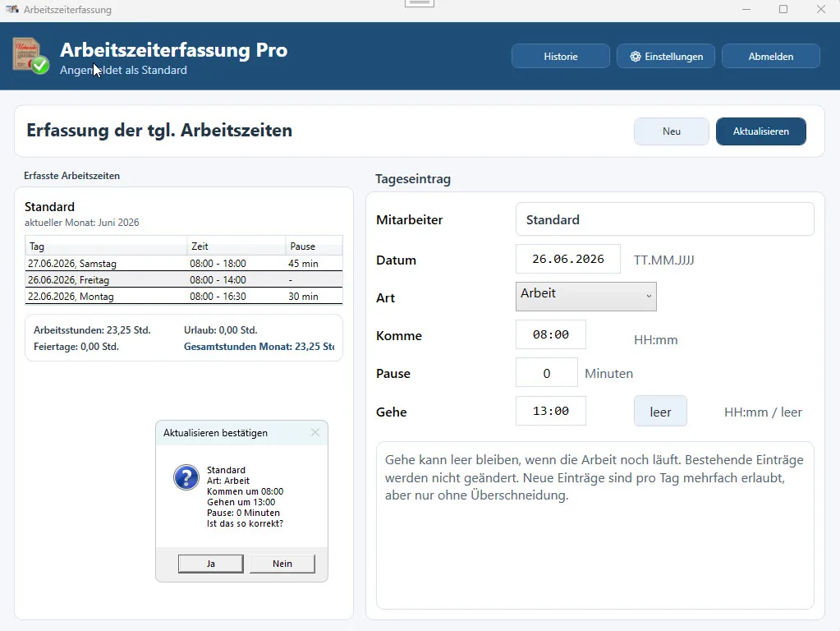Click Feiertage: 0,00 Std. text
Screen dimensions: 840x631
[76, 347]
